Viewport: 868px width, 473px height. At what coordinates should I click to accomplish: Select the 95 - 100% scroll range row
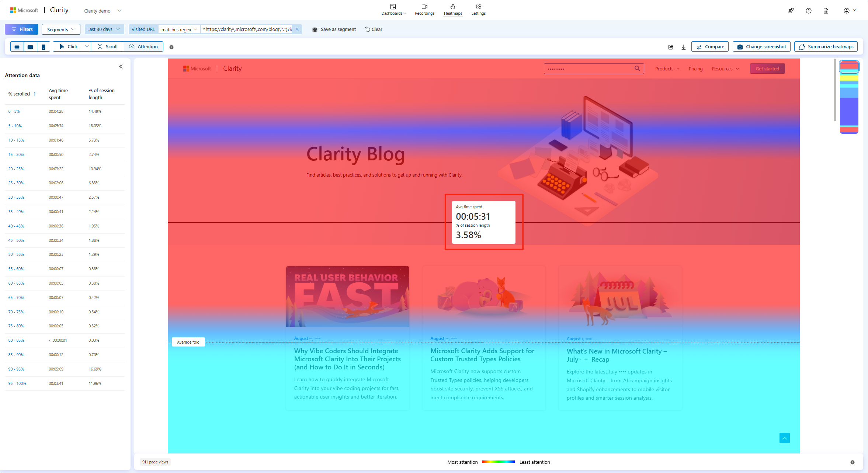(x=65, y=383)
